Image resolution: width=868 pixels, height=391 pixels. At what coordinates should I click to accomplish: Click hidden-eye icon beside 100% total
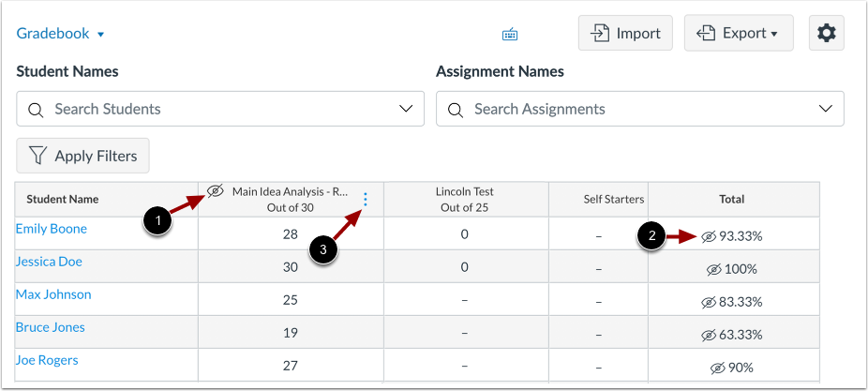[714, 270]
